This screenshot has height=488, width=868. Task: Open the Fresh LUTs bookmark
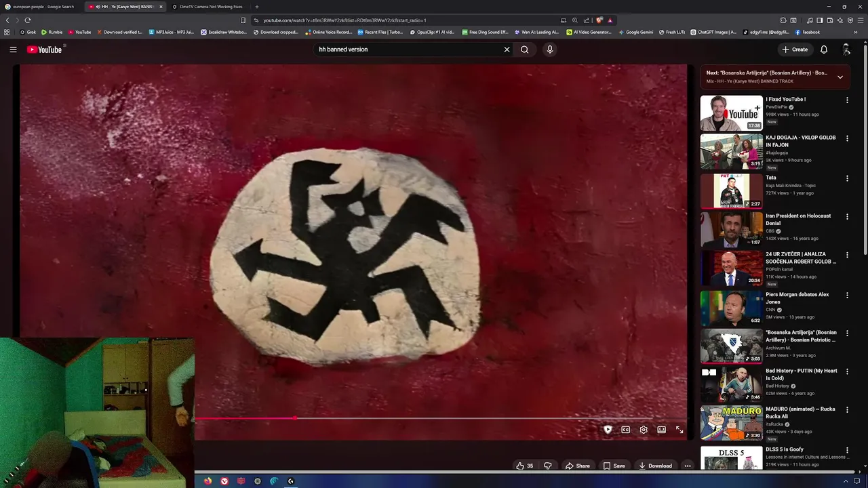coord(671,32)
